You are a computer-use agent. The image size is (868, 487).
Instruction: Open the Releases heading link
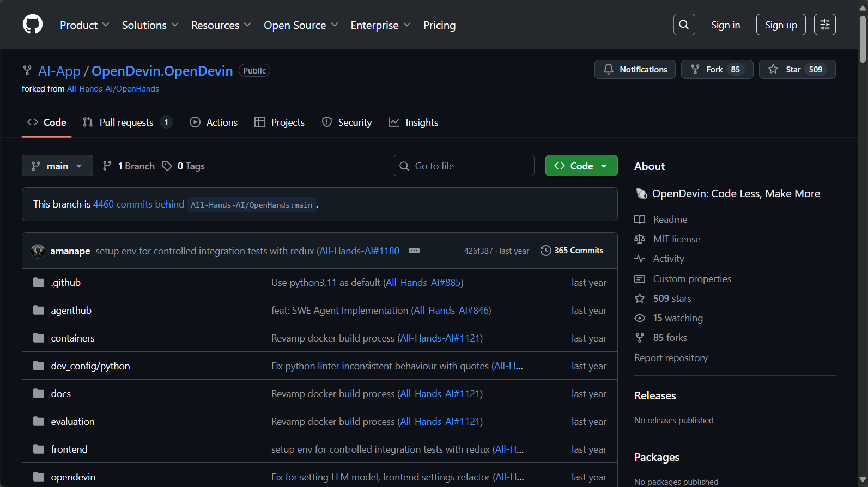pos(655,395)
